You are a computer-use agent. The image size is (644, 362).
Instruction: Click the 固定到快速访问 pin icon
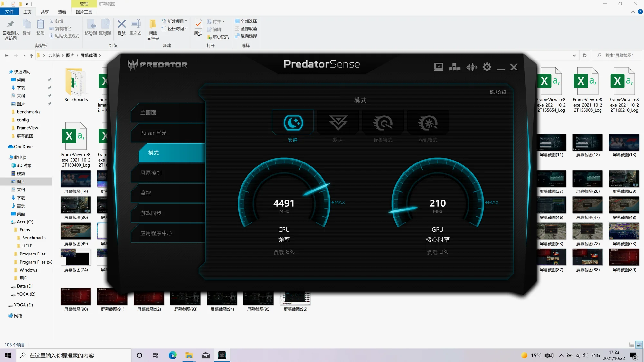11,24
